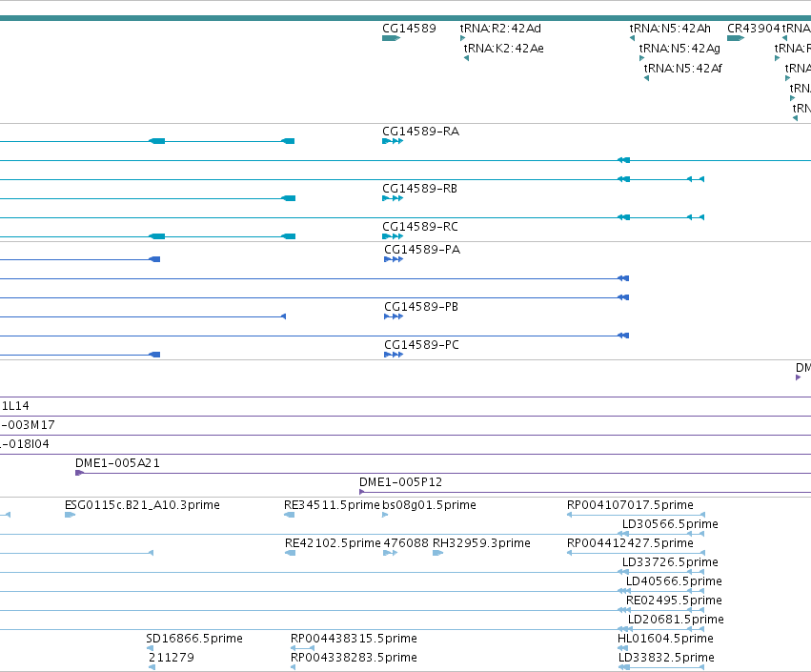Select the LD33726.5prime EST label
The image size is (811, 672).
tap(670, 562)
